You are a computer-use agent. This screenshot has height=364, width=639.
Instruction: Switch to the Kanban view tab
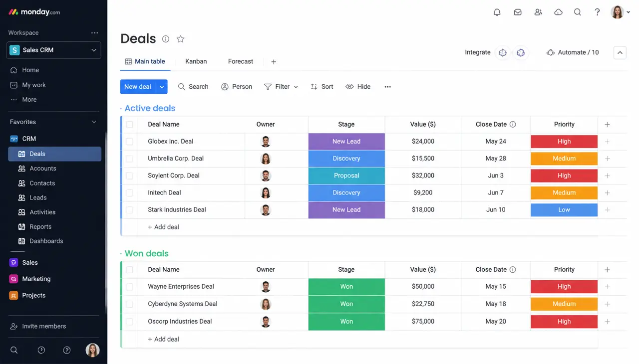pos(196,61)
